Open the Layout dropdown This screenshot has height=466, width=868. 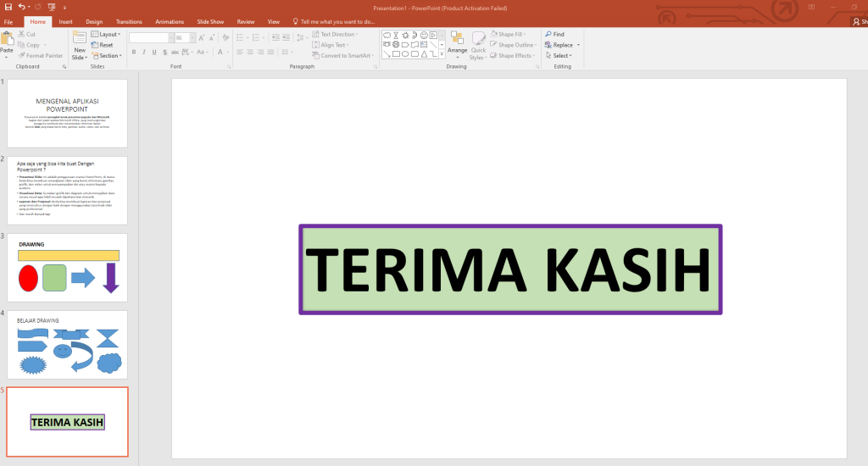(x=106, y=35)
